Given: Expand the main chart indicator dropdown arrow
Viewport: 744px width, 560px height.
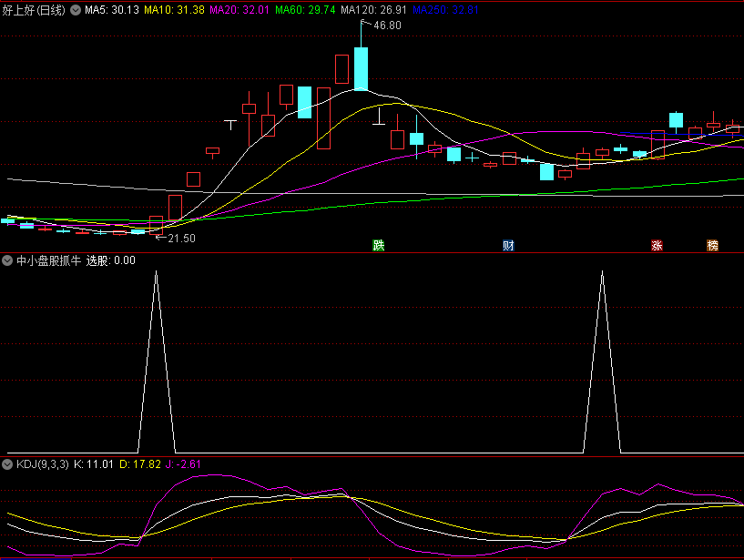Looking at the screenshot, I should point(76,10).
